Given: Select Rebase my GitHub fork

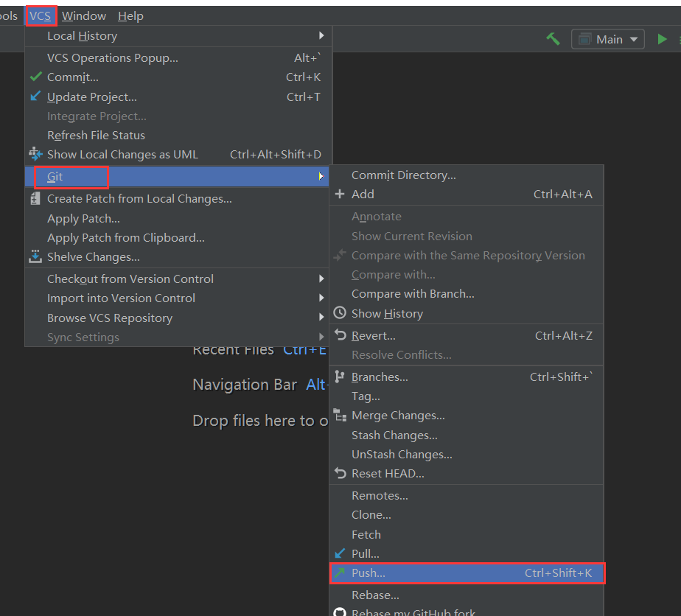Looking at the screenshot, I should [x=467, y=612].
